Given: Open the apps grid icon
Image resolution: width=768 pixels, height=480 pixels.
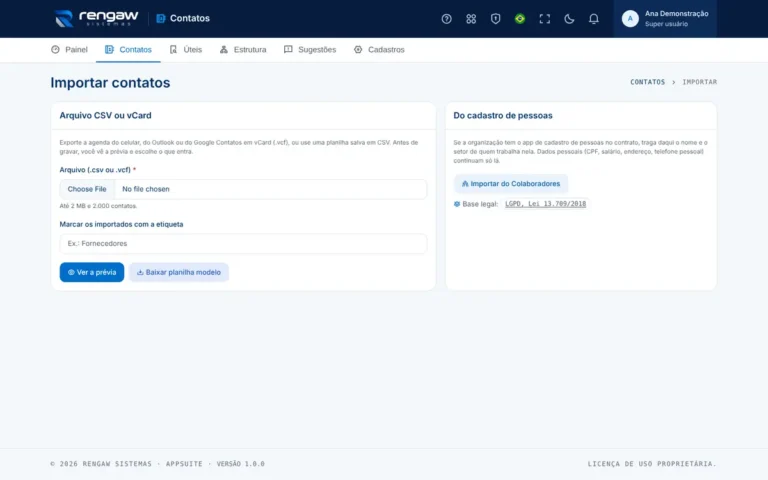Looking at the screenshot, I should point(471,19).
